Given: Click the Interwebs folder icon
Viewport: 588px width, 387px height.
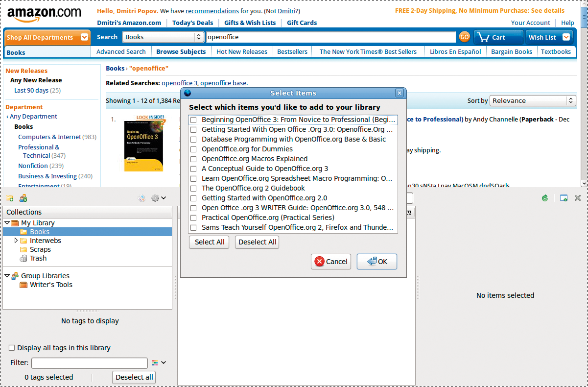Looking at the screenshot, I should [24, 241].
